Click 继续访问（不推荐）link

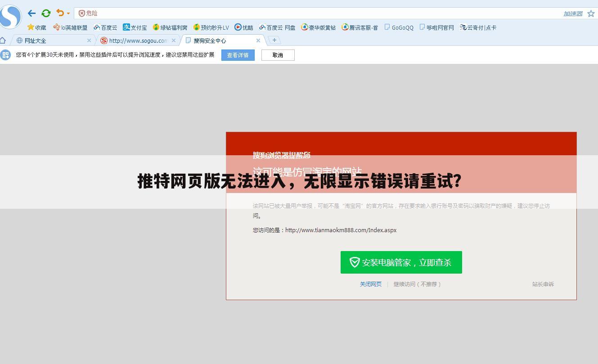(x=417, y=284)
